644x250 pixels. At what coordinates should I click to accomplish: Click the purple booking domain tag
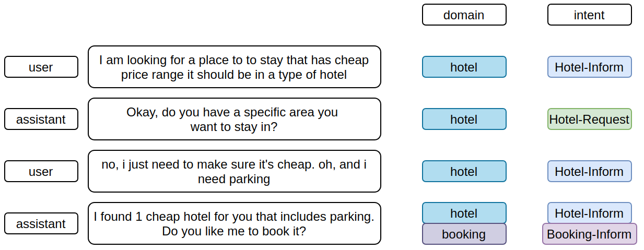click(464, 234)
